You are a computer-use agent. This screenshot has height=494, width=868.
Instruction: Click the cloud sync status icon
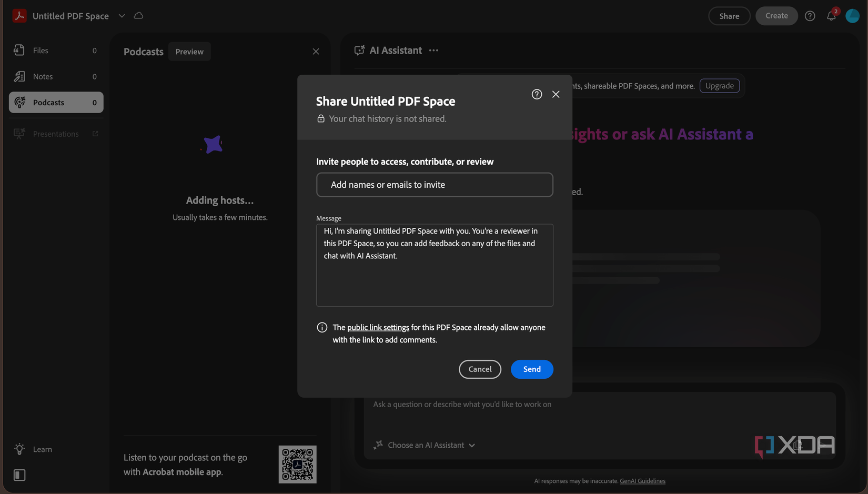click(x=138, y=16)
